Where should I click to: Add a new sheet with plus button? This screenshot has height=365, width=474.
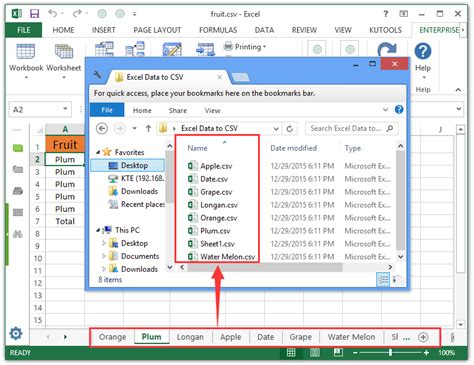[423, 337]
